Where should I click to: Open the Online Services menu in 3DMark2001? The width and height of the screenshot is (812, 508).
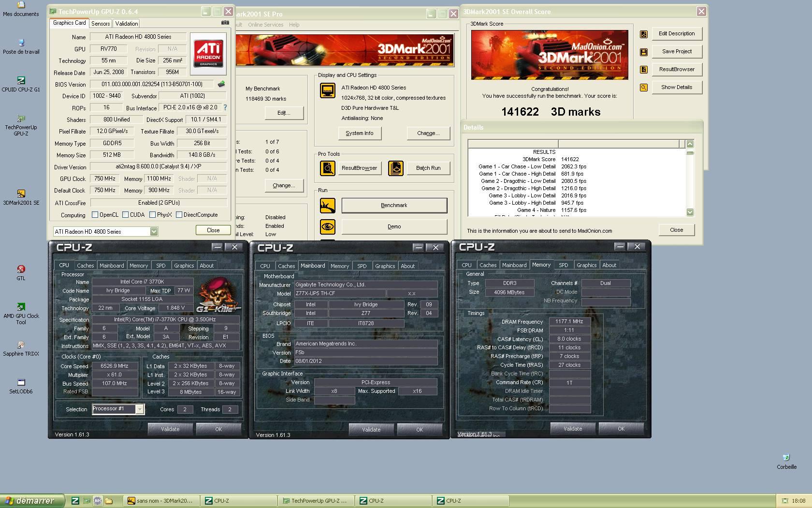(266, 25)
